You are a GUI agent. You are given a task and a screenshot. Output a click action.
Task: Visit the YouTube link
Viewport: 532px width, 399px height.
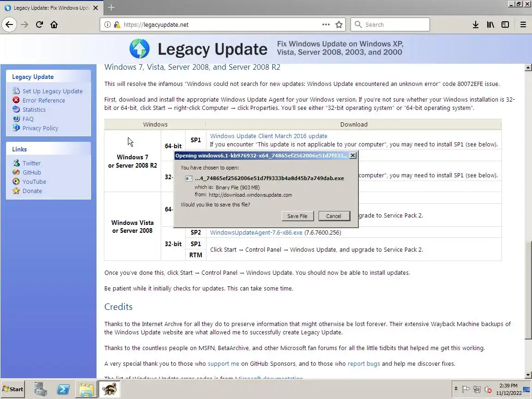pyautogui.click(x=34, y=181)
